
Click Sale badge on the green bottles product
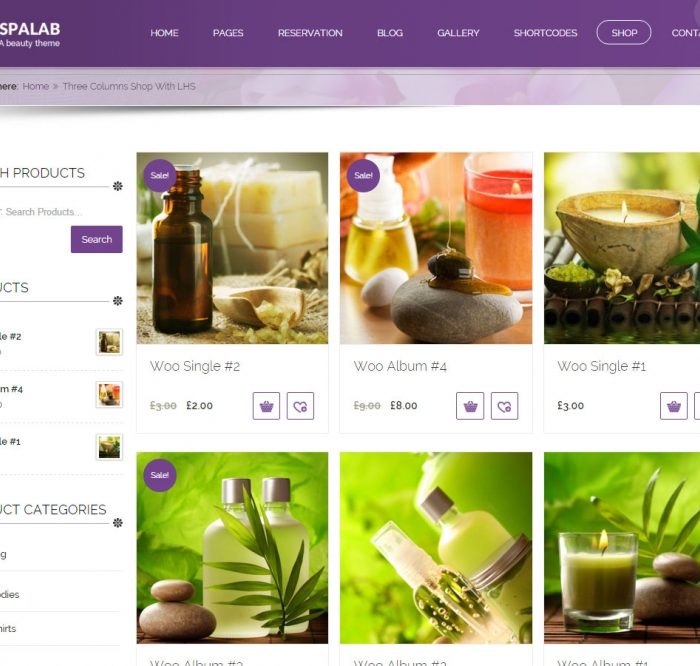pos(160,475)
